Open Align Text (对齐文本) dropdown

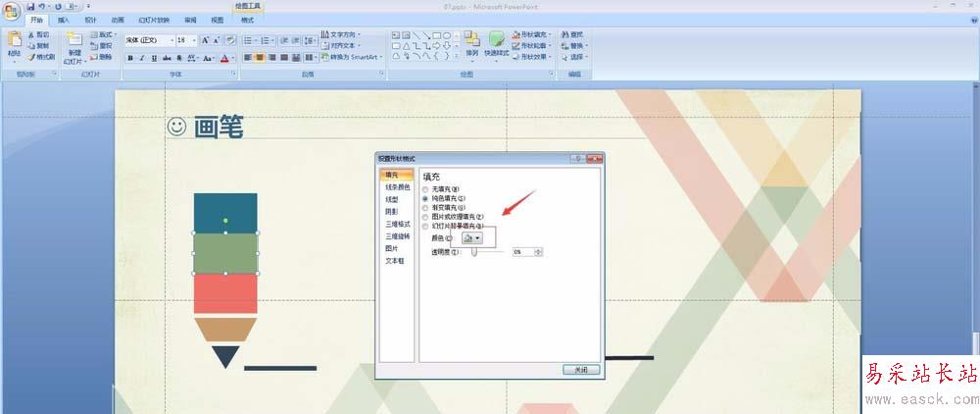pos(341,46)
